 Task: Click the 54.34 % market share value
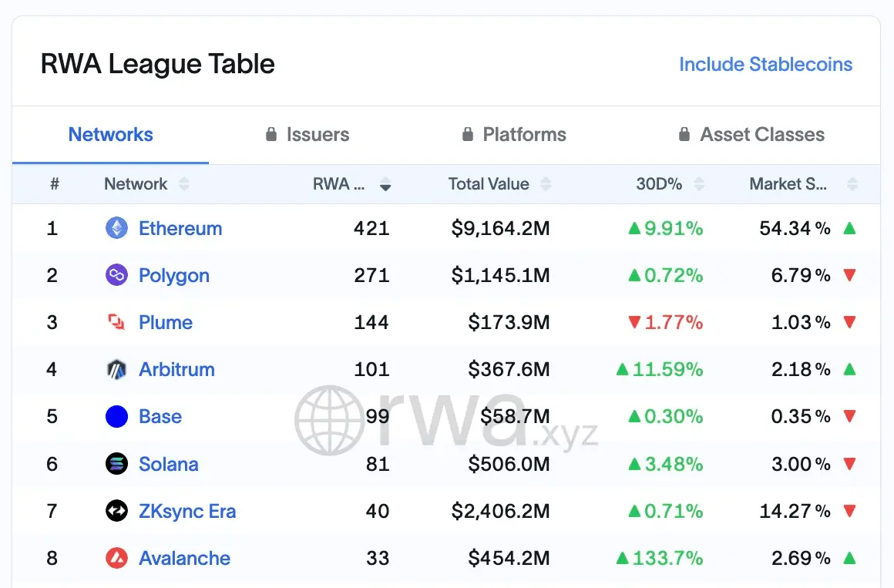tap(795, 228)
